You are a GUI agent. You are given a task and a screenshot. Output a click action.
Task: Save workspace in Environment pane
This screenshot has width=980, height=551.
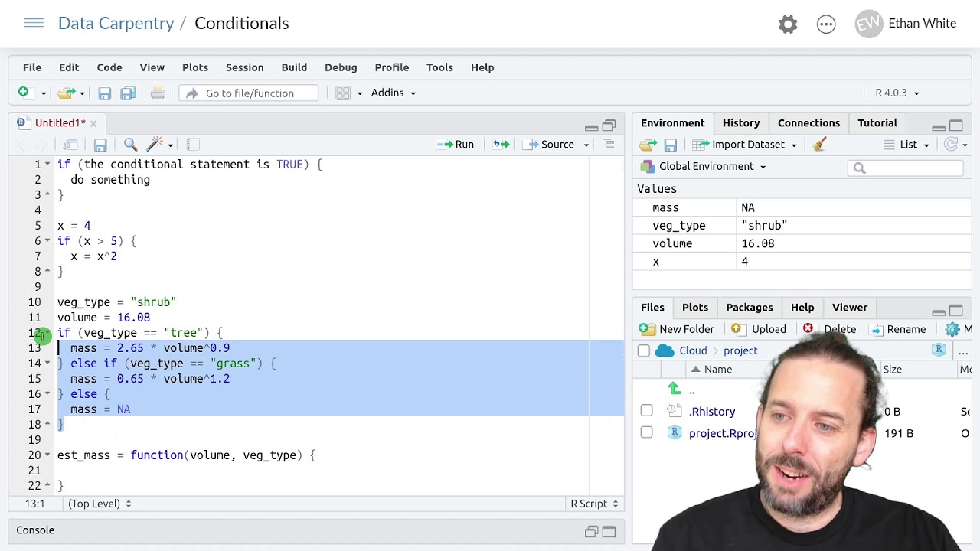tap(670, 145)
